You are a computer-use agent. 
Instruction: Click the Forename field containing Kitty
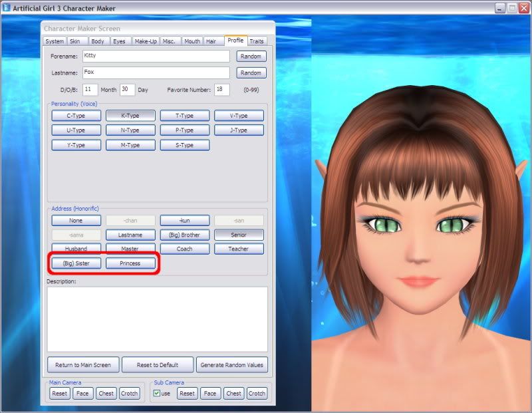(156, 57)
